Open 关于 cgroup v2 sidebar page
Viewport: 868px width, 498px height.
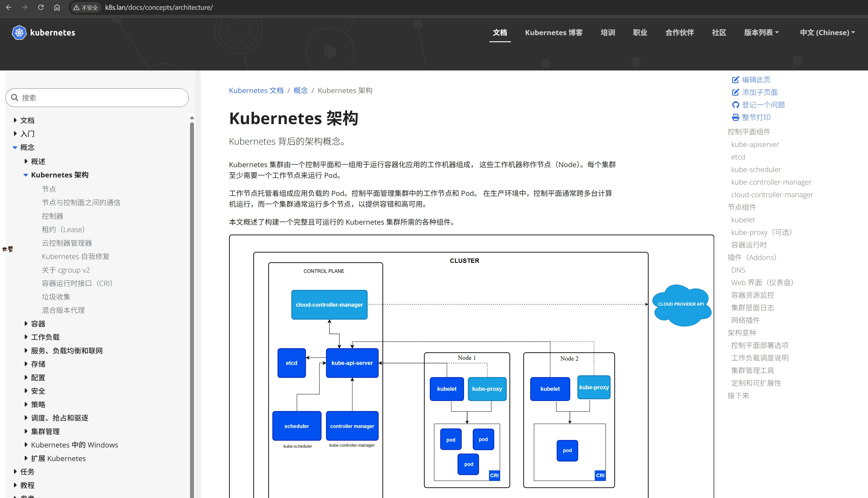pos(66,270)
